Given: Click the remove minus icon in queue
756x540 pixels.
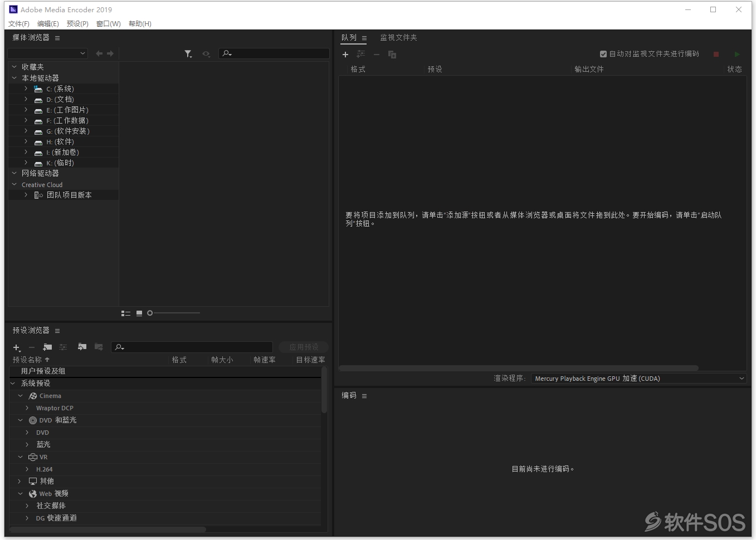Looking at the screenshot, I should (377, 54).
